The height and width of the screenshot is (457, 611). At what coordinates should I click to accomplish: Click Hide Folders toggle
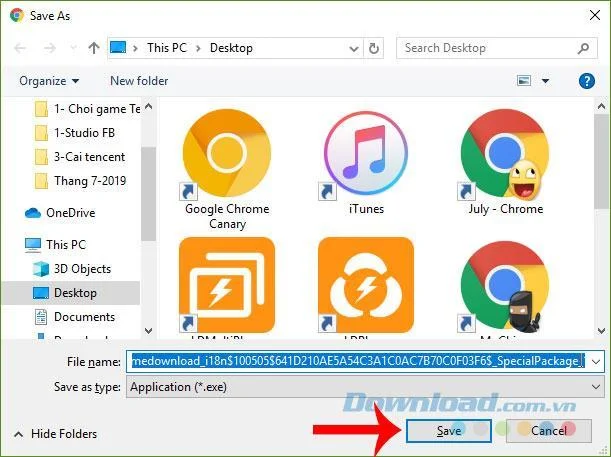[55, 434]
